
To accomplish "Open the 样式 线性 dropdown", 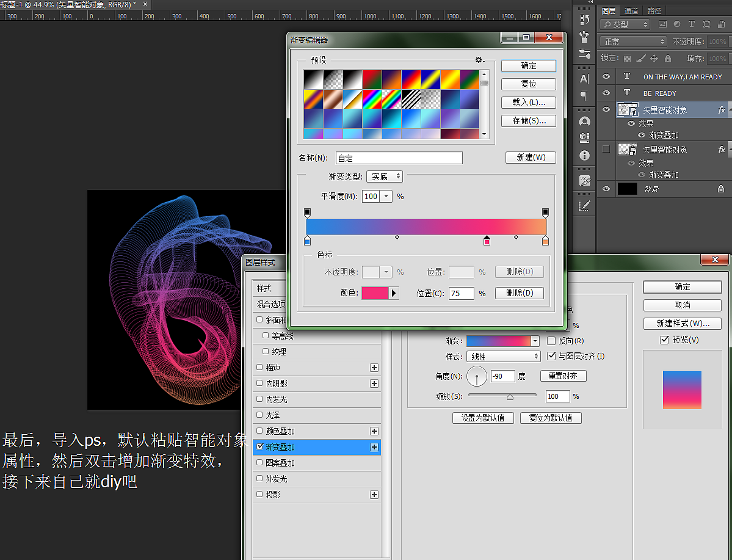I will (503, 357).
